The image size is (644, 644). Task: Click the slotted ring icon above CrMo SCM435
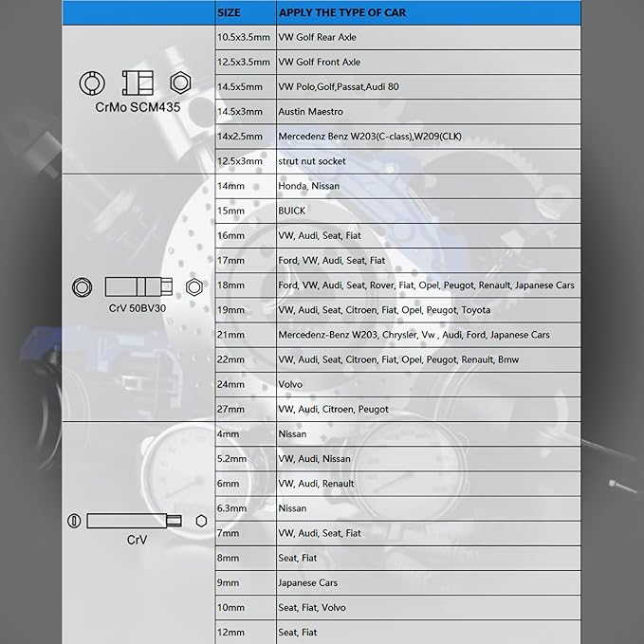point(91,83)
